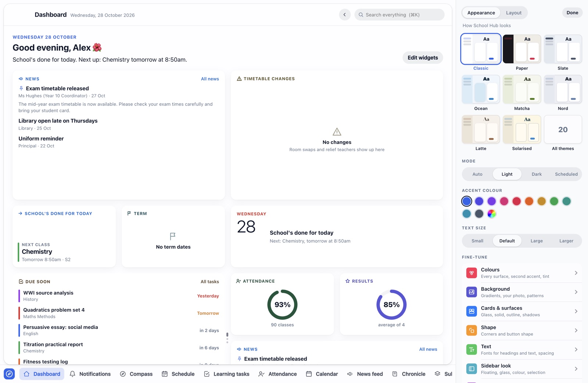The image size is (588, 383).
Task: Click the Edit widgets button
Action: (423, 58)
